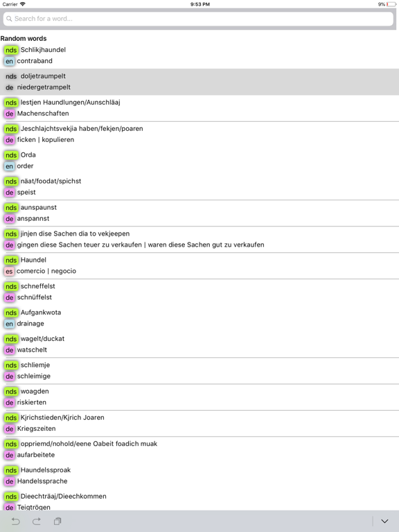Open the Machenschaften translation entry
Viewport: 399px width, 532px height.
[x=199, y=108]
